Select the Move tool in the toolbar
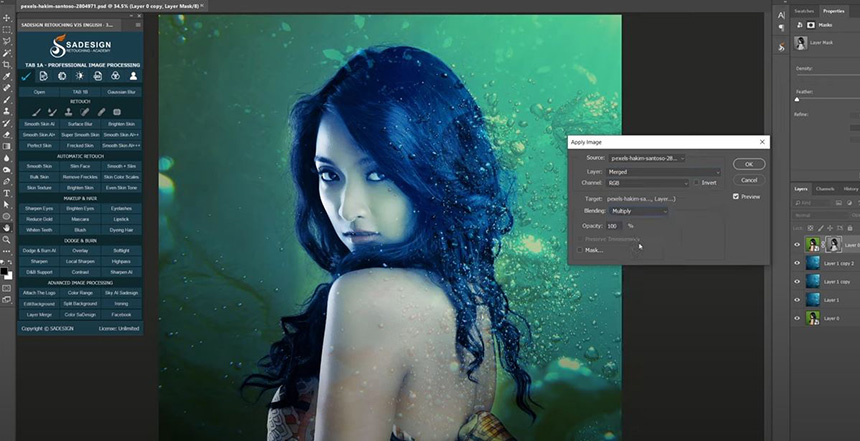This screenshot has width=860, height=441. coord(7,17)
